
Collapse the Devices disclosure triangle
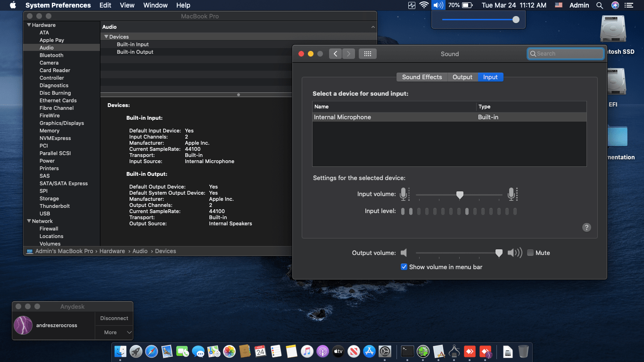point(106,37)
